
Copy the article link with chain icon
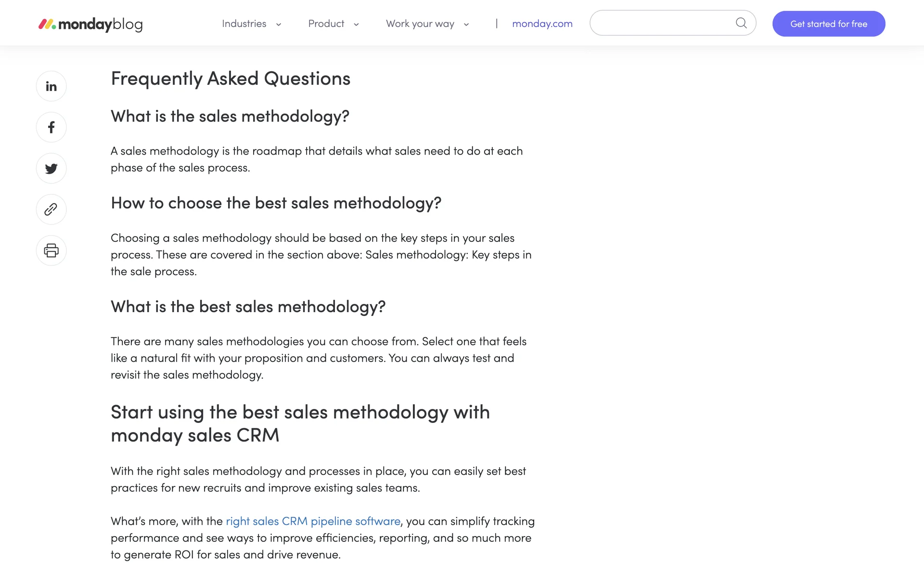pos(51,210)
